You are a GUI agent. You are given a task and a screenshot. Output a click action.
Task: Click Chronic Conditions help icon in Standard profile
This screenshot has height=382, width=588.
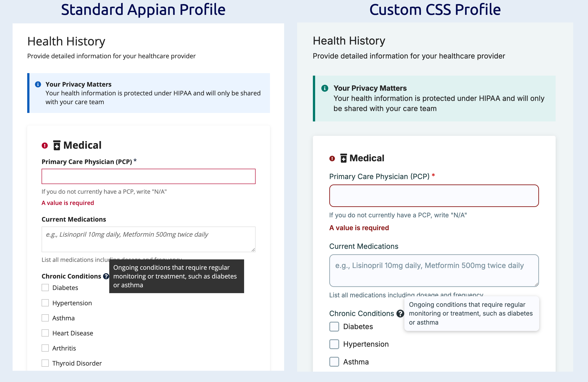[x=106, y=276]
